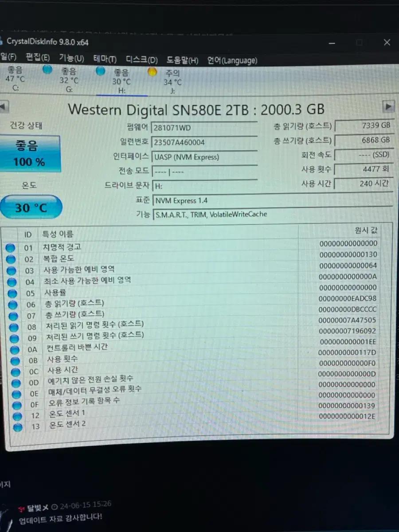Click the drive letter field H:
Viewport: 399px width, 532px height.
pyautogui.click(x=204, y=185)
